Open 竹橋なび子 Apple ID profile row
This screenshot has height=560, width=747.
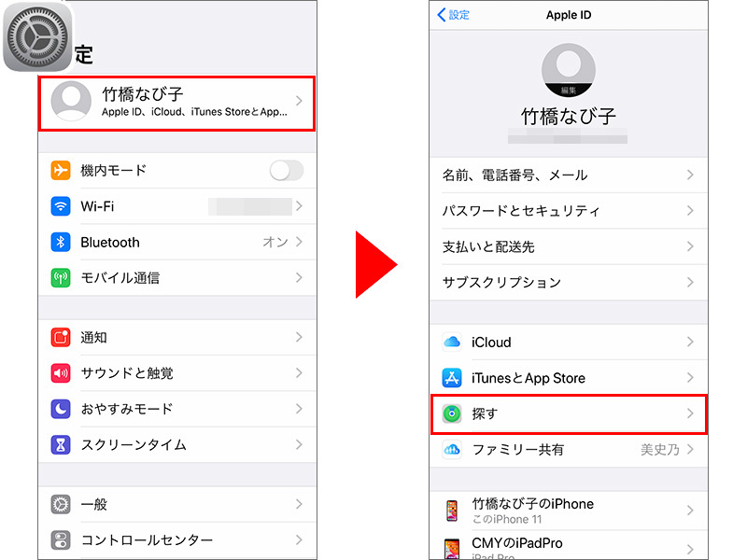pos(176,103)
